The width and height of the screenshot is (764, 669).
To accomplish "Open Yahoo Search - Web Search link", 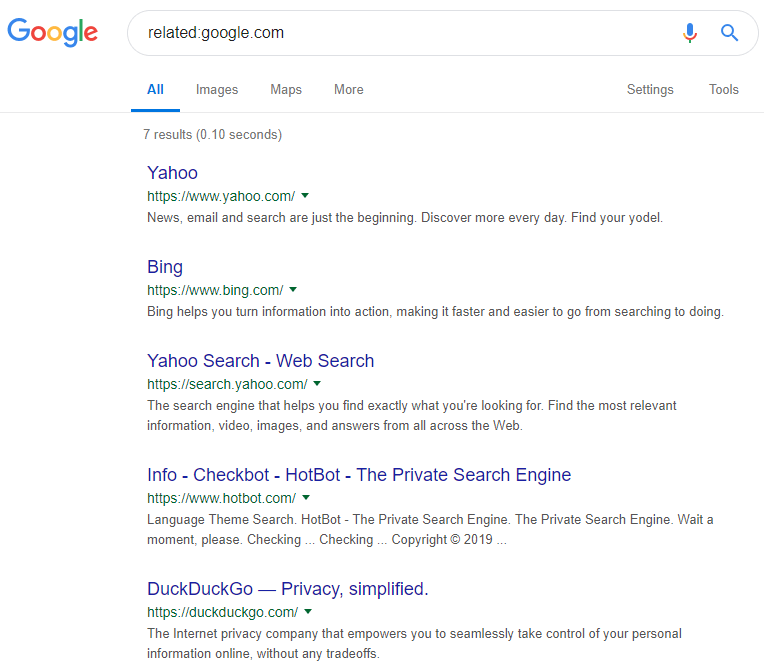I will point(261,361).
